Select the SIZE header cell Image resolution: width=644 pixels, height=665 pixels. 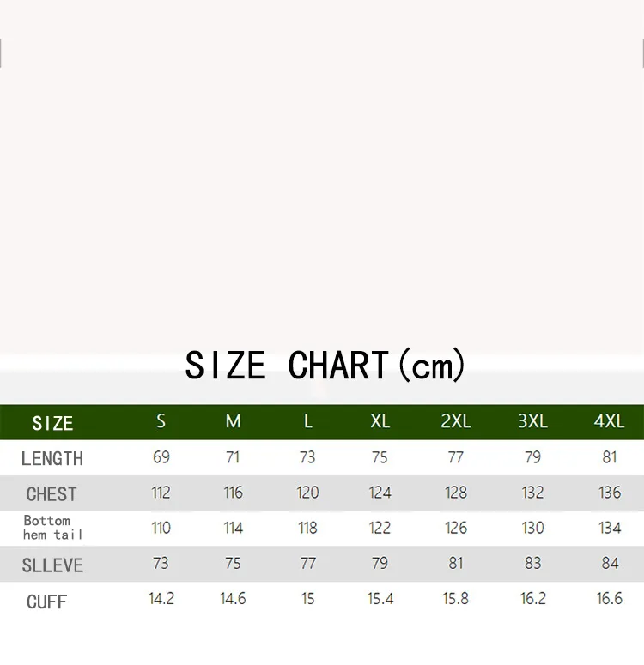coord(52,423)
